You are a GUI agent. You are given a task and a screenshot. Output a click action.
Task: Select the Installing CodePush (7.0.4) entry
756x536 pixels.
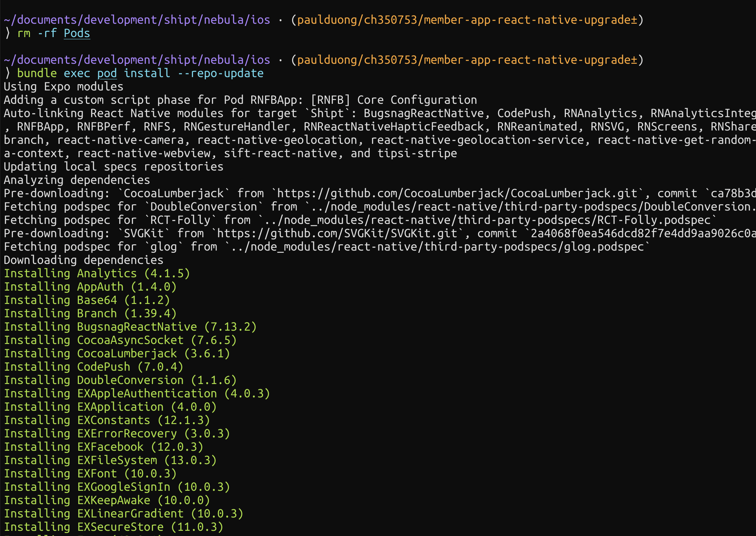93,367
